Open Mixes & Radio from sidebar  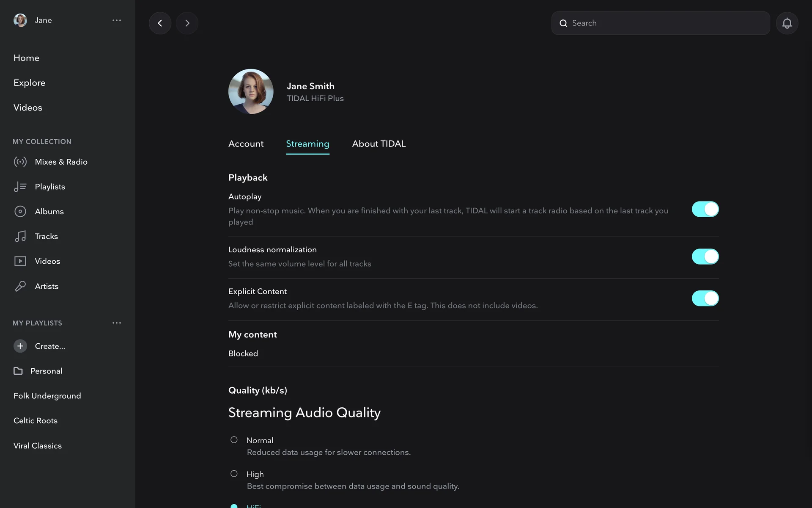61,162
